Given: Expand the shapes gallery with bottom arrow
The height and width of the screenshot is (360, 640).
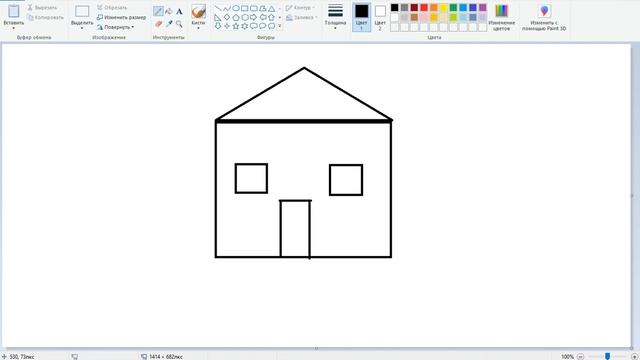Looking at the screenshot, I should tap(280, 26).
